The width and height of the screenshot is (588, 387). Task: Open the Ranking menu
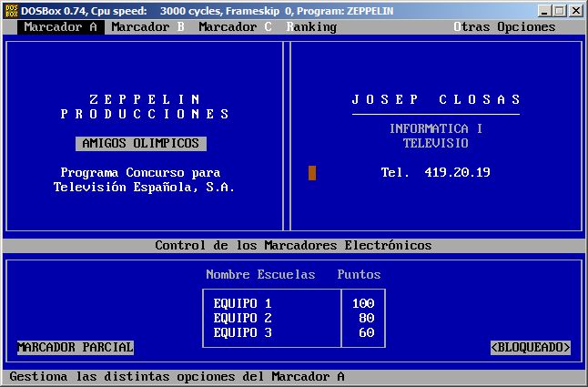point(311,27)
